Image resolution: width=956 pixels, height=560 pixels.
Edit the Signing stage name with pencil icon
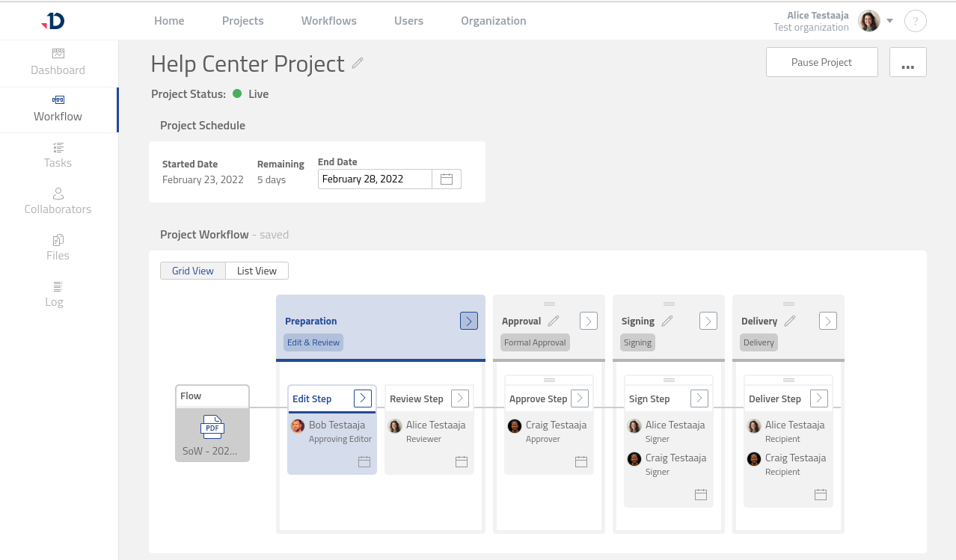tap(667, 321)
